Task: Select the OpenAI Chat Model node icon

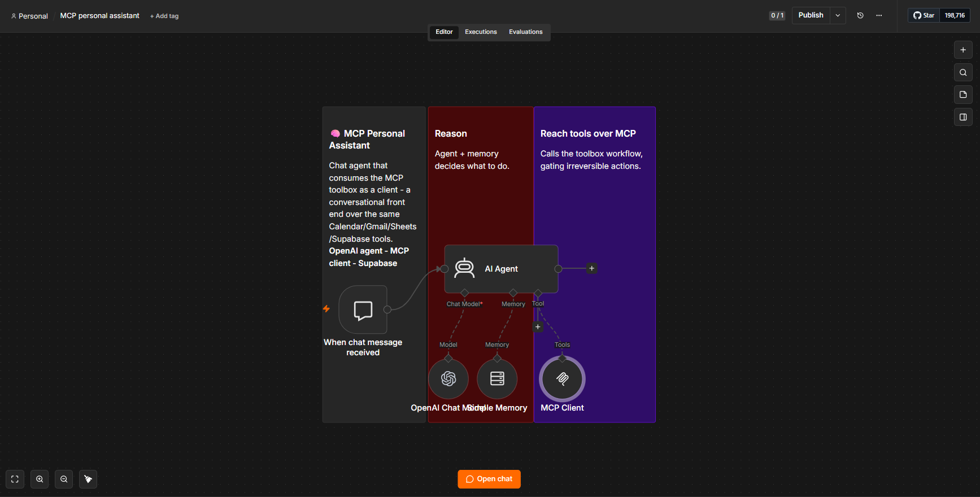Action: tap(448, 378)
